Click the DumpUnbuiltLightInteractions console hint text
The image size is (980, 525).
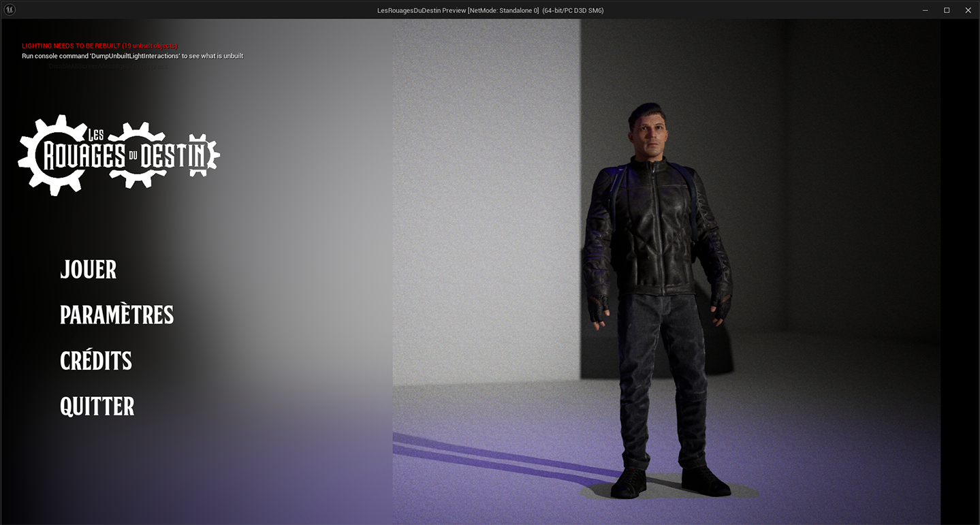point(132,56)
